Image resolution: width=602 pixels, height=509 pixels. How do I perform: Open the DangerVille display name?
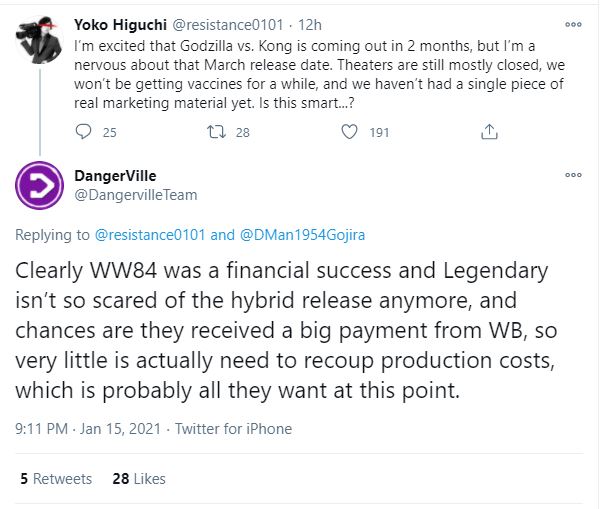(x=115, y=176)
